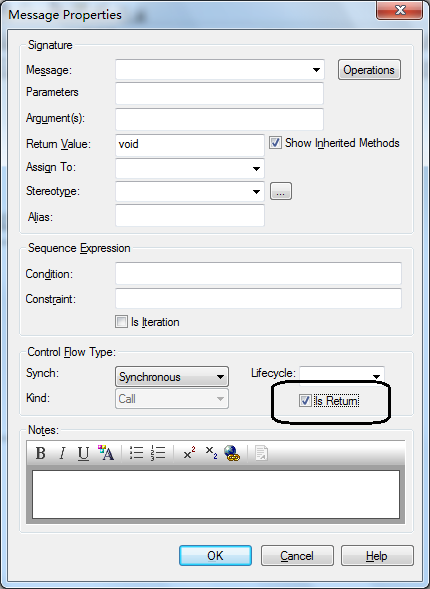The image size is (430, 589).
Task: Toggle the Show Inherited Methods checkbox
Action: click(275, 143)
